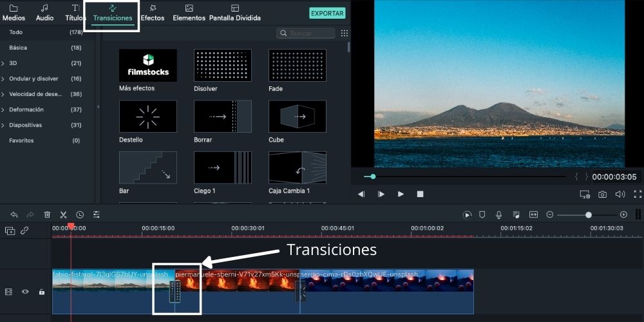This screenshot has height=322, width=644.
Task: Open the speed clock icon
Action: [80, 214]
